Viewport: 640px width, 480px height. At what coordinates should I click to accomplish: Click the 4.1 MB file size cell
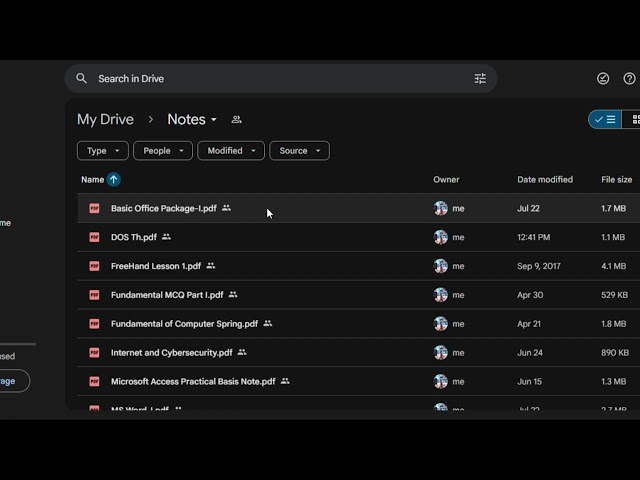pyautogui.click(x=613, y=266)
